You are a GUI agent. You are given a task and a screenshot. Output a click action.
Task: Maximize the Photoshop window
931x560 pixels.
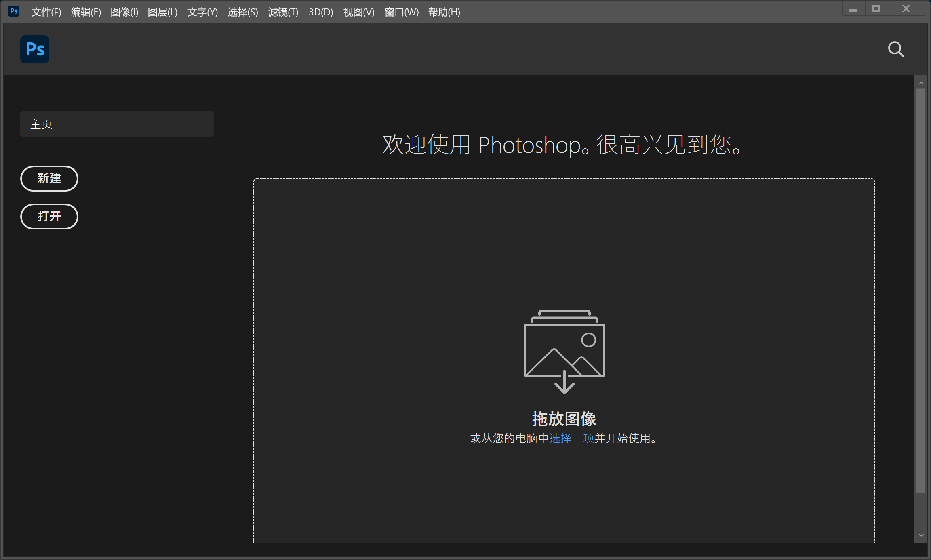tap(876, 9)
